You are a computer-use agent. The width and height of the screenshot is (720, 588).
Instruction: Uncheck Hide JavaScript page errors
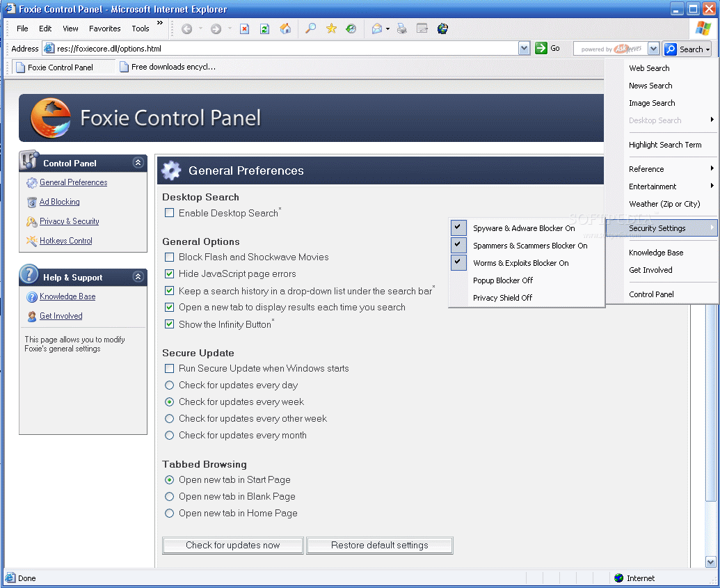pos(170,273)
